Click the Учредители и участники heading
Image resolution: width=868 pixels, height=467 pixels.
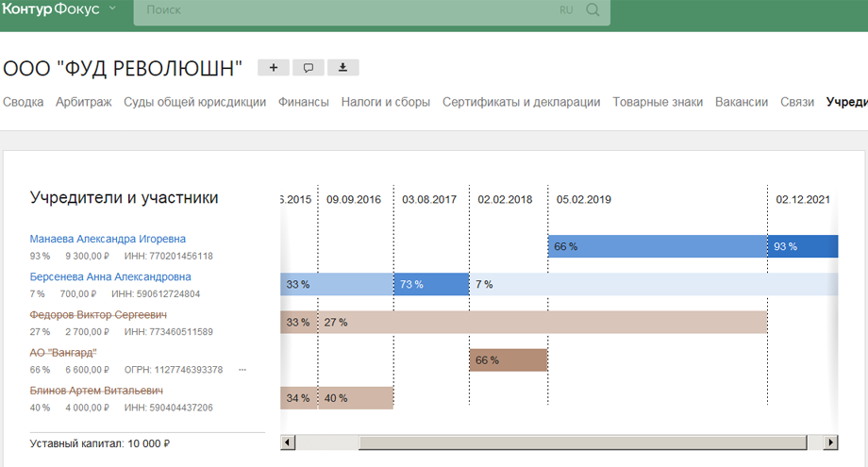pos(124,197)
